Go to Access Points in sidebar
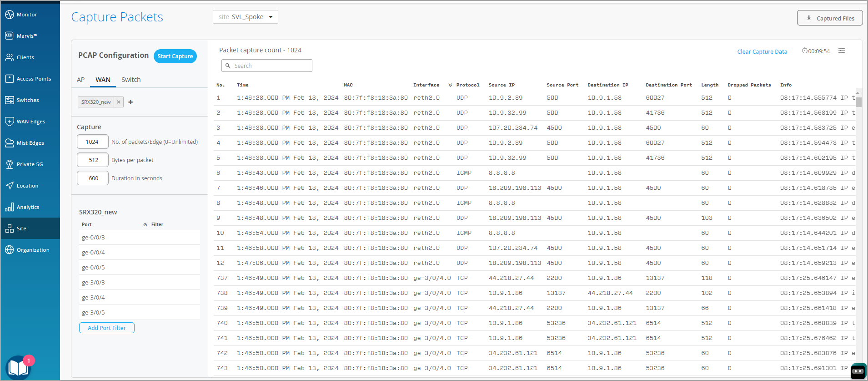The height and width of the screenshot is (381, 868). point(33,79)
